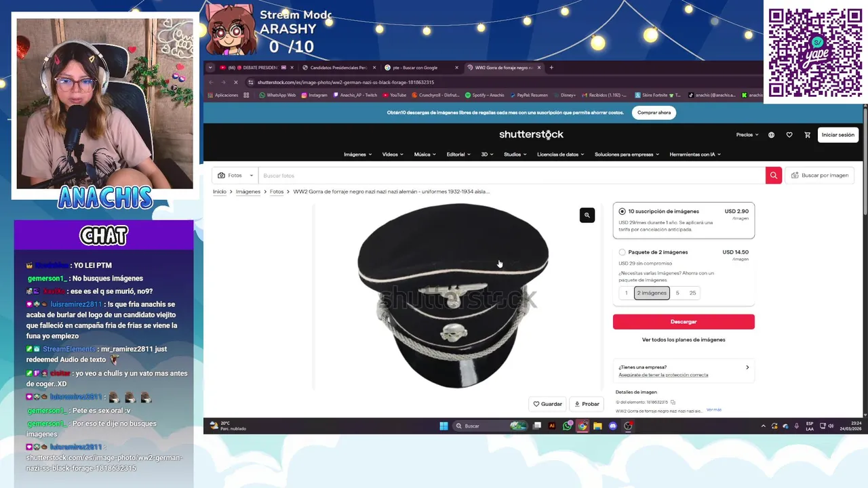Open the Skins Fortnite bookmark
Image resolution: width=868 pixels, height=488 pixels.
coord(658,95)
